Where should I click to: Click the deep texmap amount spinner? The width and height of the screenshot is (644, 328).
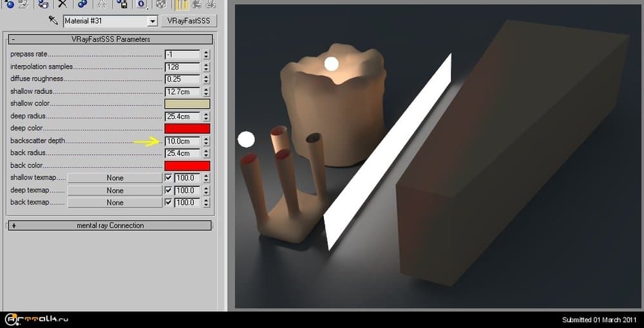pyautogui.click(x=206, y=190)
